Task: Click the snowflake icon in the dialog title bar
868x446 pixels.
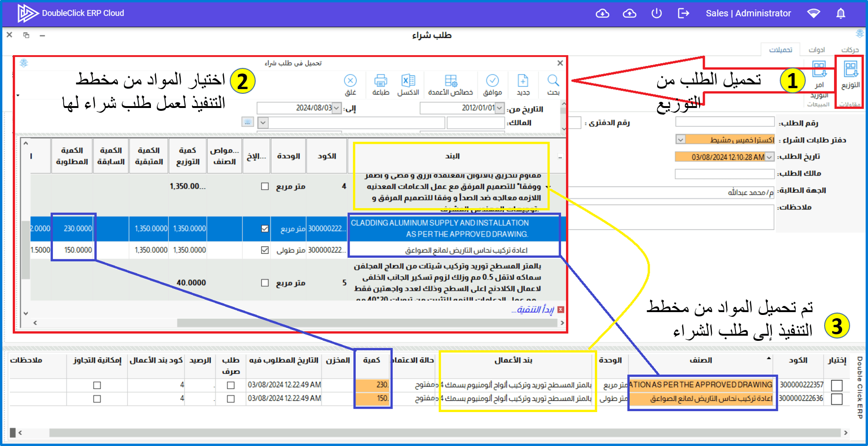Action: coord(24,63)
